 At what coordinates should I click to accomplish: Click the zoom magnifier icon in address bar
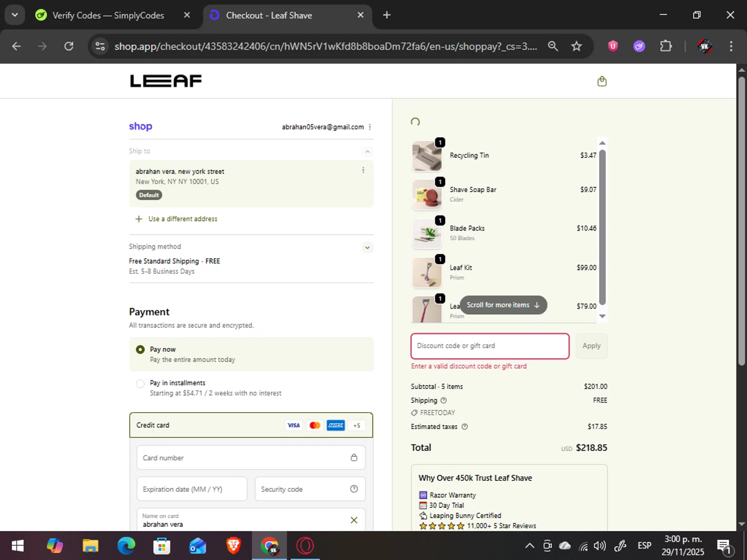(553, 46)
